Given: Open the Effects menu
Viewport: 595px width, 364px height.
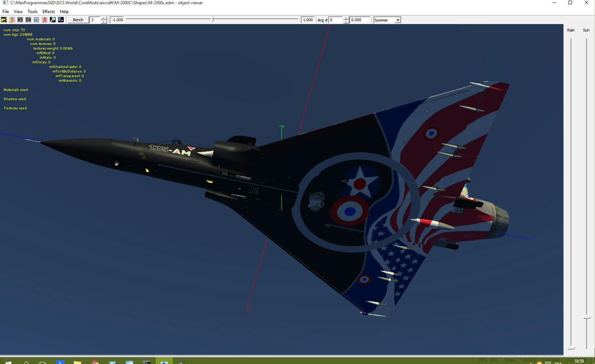Looking at the screenshot, I should 48,12.
